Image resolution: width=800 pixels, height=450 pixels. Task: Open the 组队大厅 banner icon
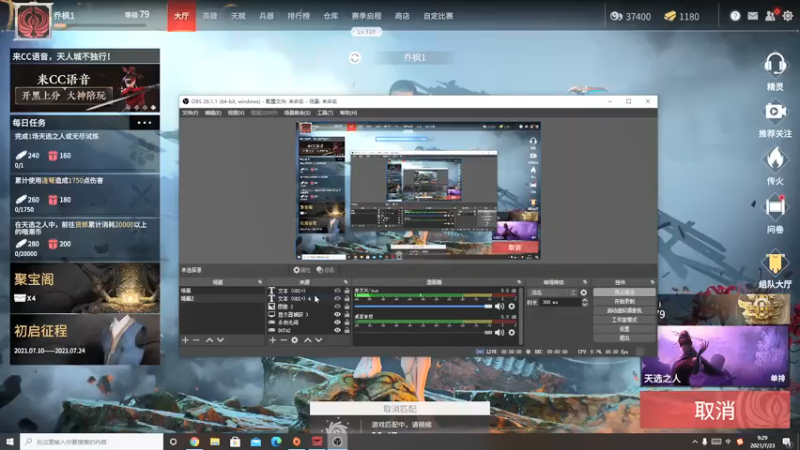pos(774,263)
